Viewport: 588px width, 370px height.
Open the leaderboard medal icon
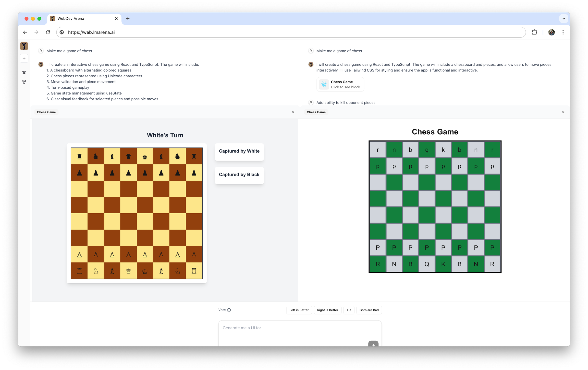pyautogui.click(x=24, y=82)
